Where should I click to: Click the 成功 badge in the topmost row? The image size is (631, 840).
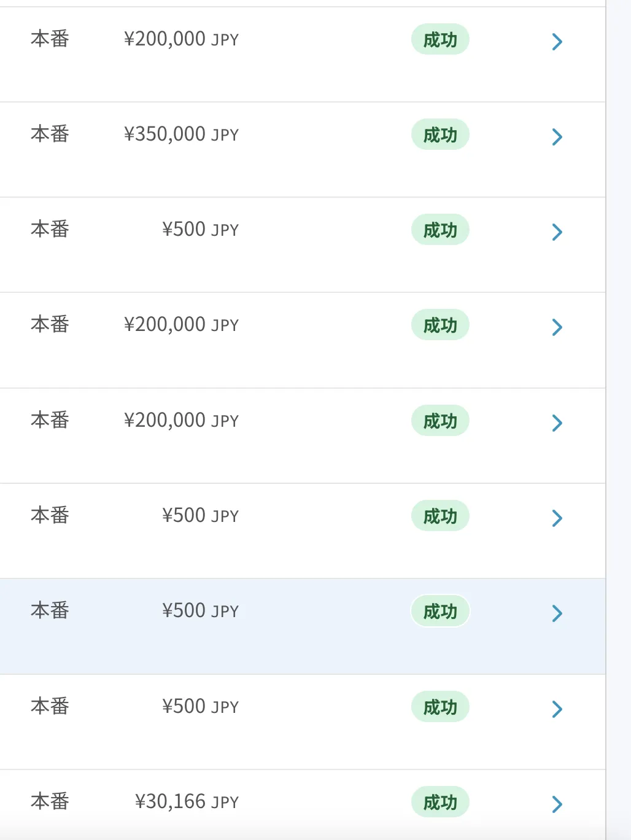[440, 39]
